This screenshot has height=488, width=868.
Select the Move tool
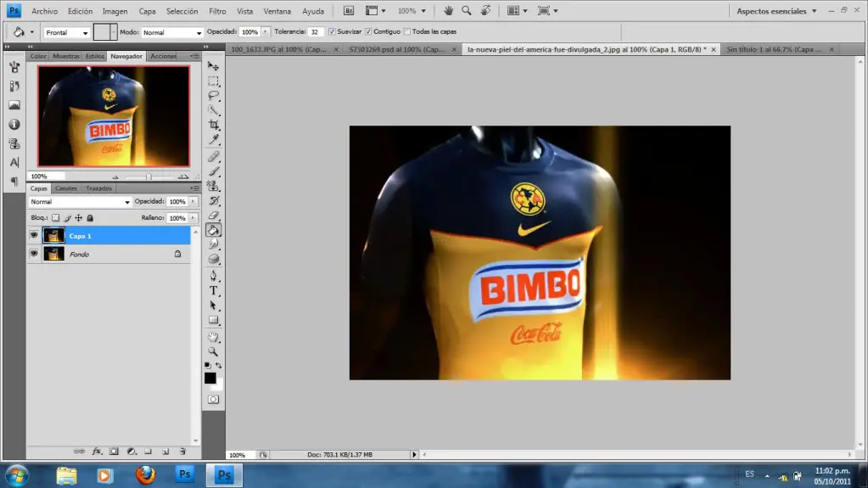tap(213, 66)
